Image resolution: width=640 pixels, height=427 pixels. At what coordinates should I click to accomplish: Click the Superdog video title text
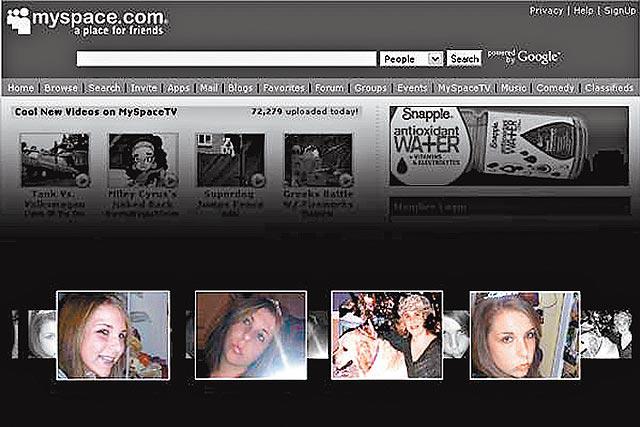coord(229,203)
